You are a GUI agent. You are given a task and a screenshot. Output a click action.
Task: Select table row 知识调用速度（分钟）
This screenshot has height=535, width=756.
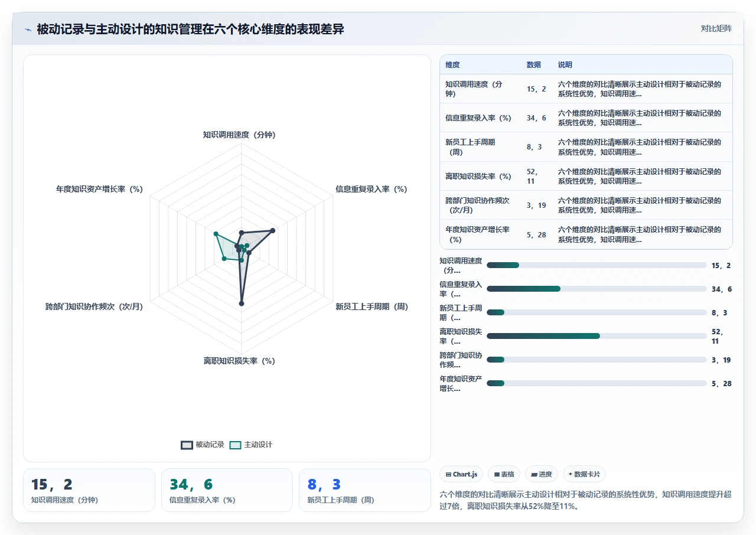pos(586,89)
